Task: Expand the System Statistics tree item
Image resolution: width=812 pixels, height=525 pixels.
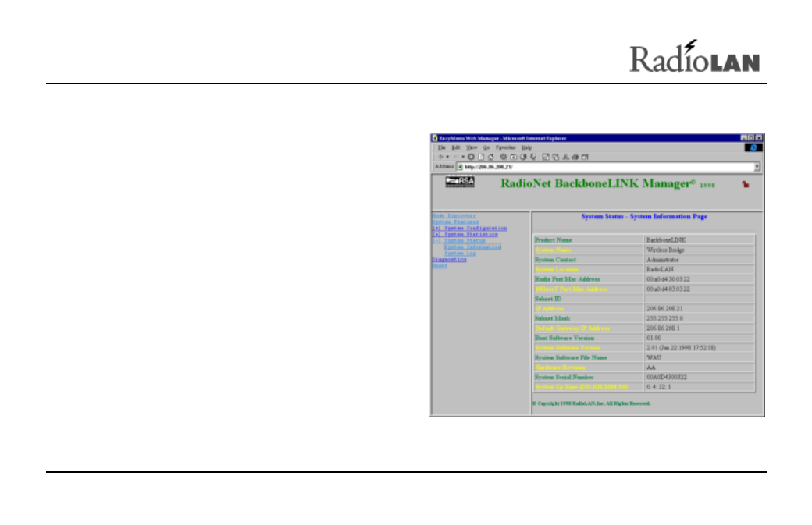Action: click(465, 234)
